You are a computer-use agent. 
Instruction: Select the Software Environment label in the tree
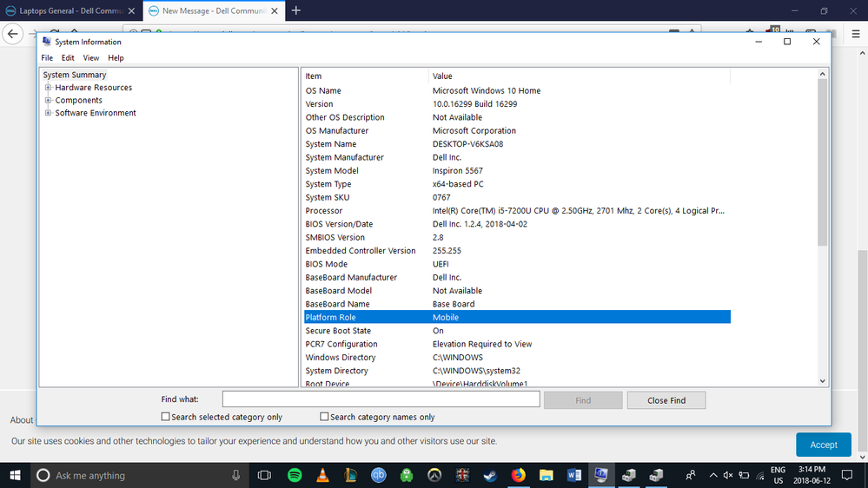[96, 113]
